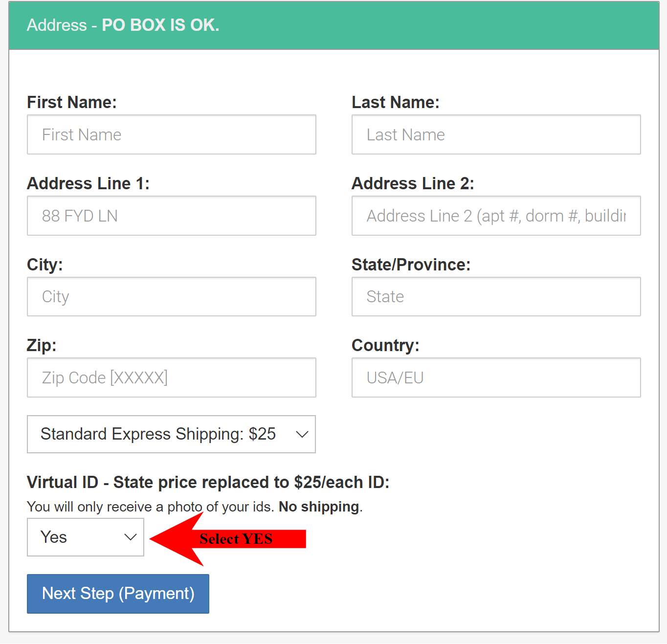Focus the Last Name text box
667x644 pixels.
point(496,134)
